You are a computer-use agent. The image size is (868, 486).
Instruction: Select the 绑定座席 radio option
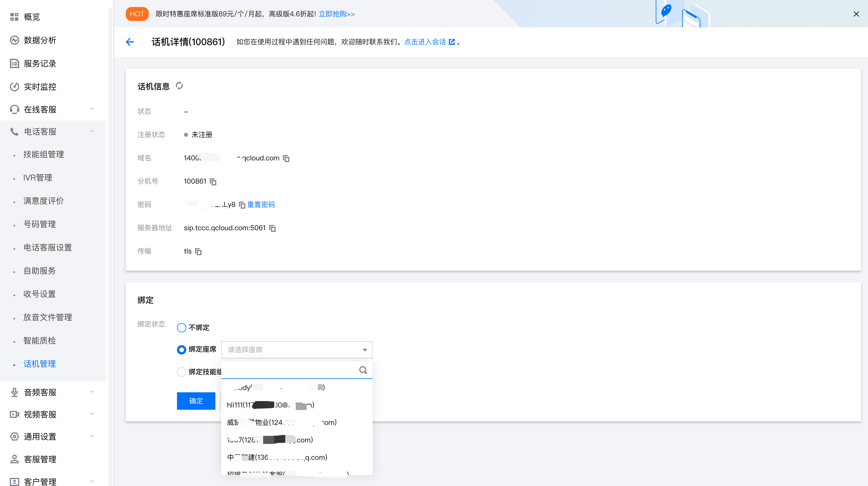pos(181,350)
